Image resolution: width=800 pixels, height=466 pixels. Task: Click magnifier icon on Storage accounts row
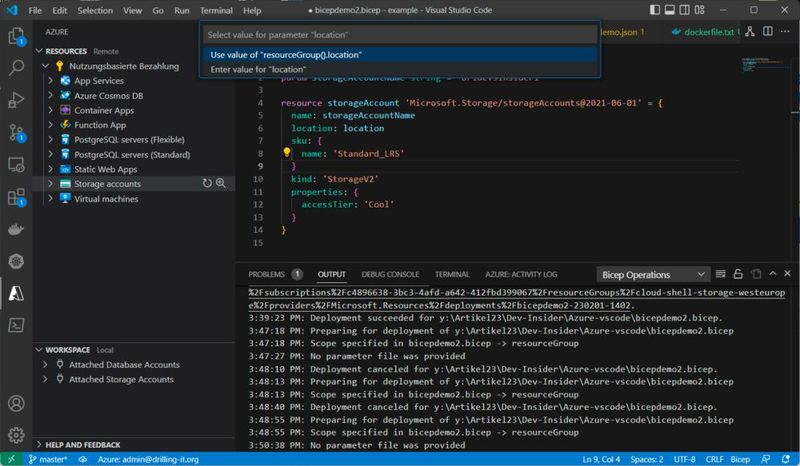[220, 183]
